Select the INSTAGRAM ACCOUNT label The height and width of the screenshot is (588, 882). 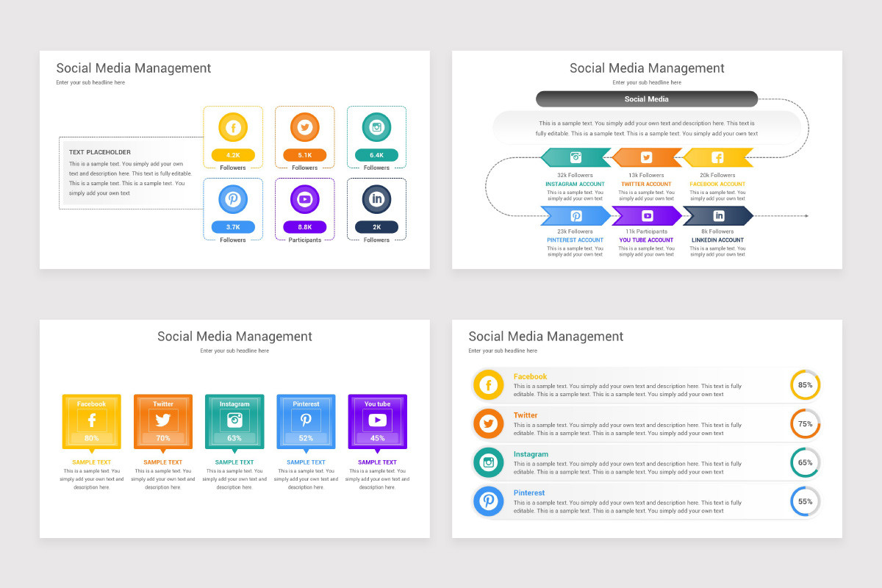[576, 184]
